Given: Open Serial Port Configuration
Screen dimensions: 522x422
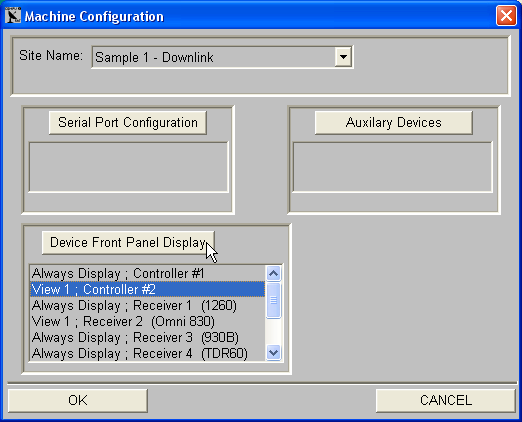Looking at the screenshot, I should point(128,122).
